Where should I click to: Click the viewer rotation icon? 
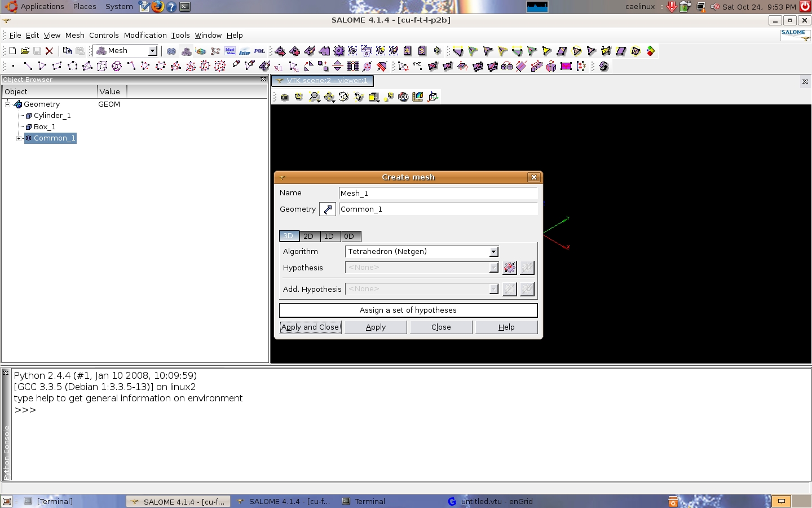click(x=344, y=97)
